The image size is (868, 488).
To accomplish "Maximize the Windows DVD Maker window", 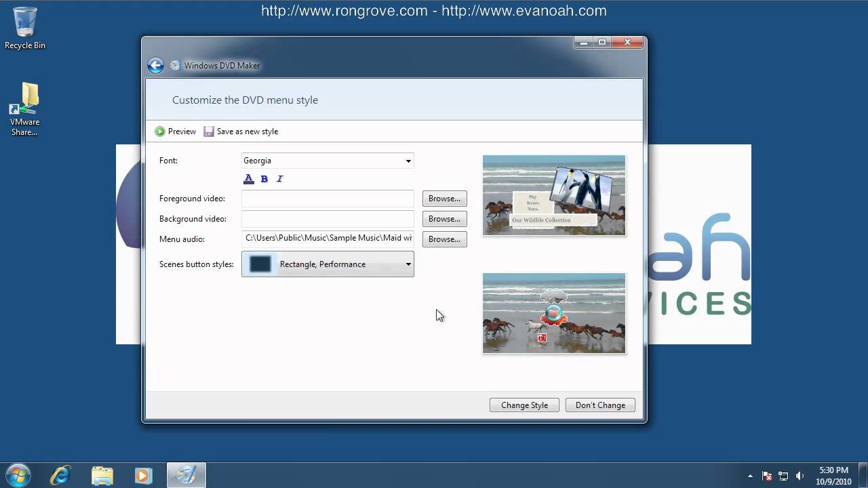I will (x=602, y=42).
